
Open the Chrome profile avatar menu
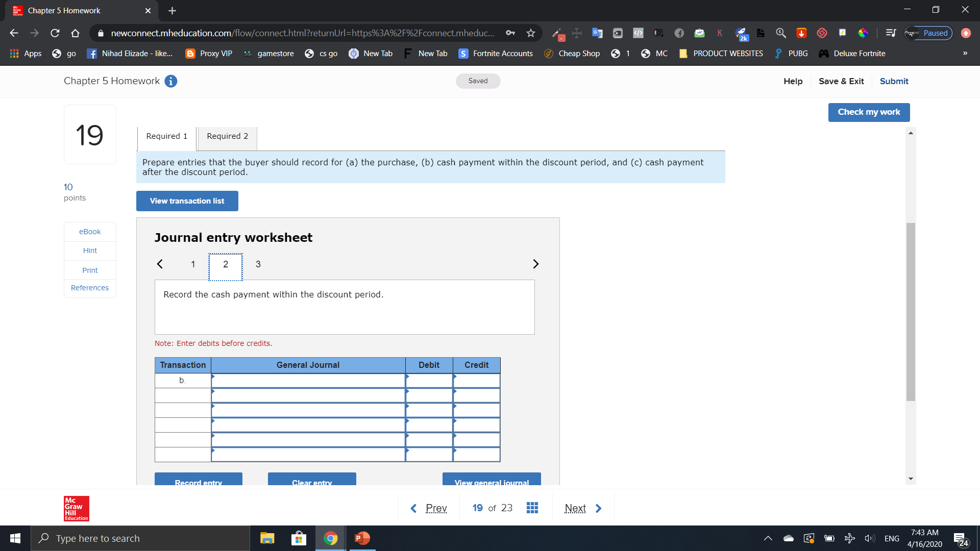(966, 33)
